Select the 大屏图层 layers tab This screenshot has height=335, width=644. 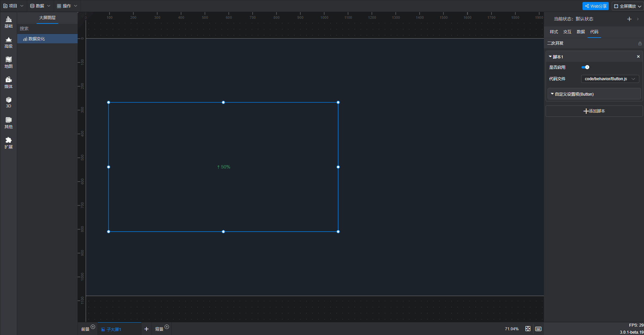tap(47, 18)
